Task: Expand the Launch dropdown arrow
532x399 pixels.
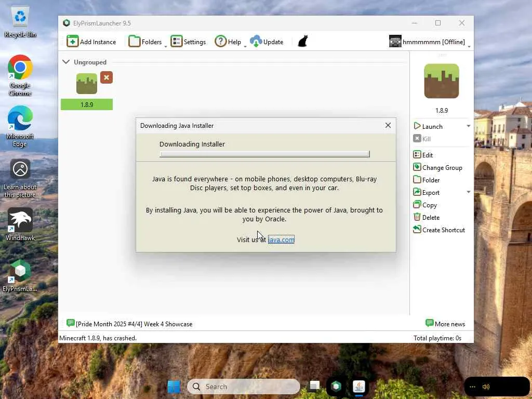Action: pyautogui.click(x=469, y=126)
